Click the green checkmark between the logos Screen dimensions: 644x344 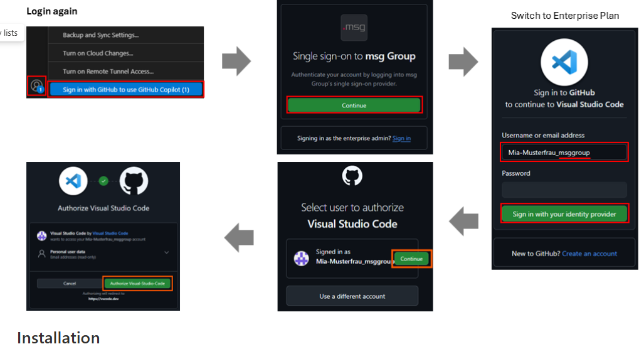pos(103,181)
